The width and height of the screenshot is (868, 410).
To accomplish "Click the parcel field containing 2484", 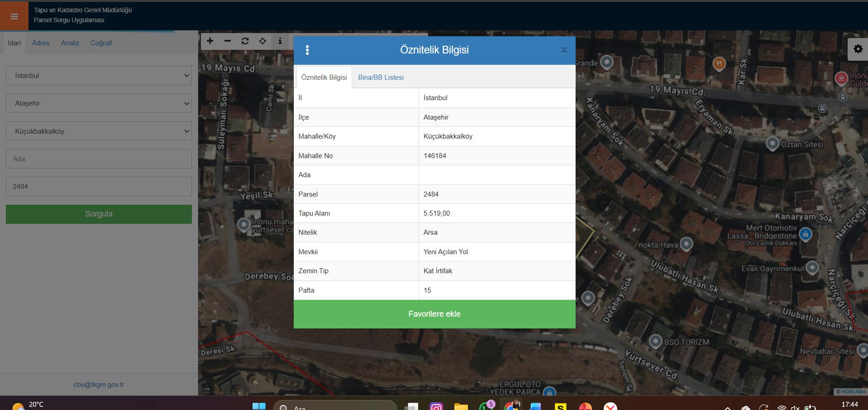I will 99,187.
